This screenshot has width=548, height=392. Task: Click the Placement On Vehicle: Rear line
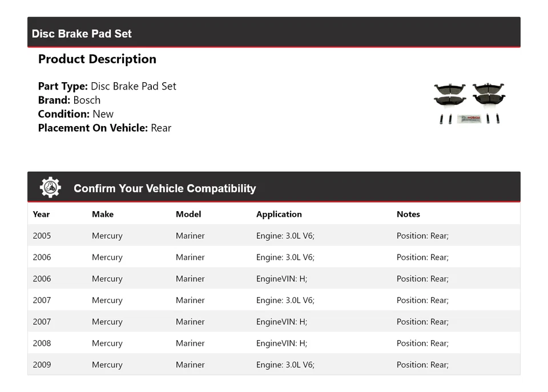(x=104, y=128)
